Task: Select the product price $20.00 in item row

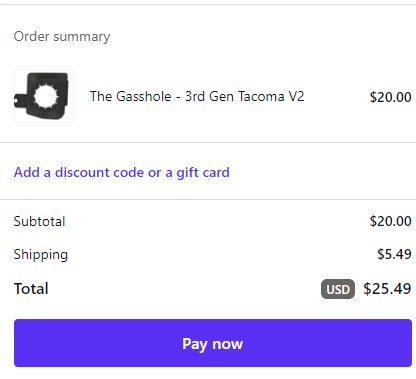Action: coord(390,97)
